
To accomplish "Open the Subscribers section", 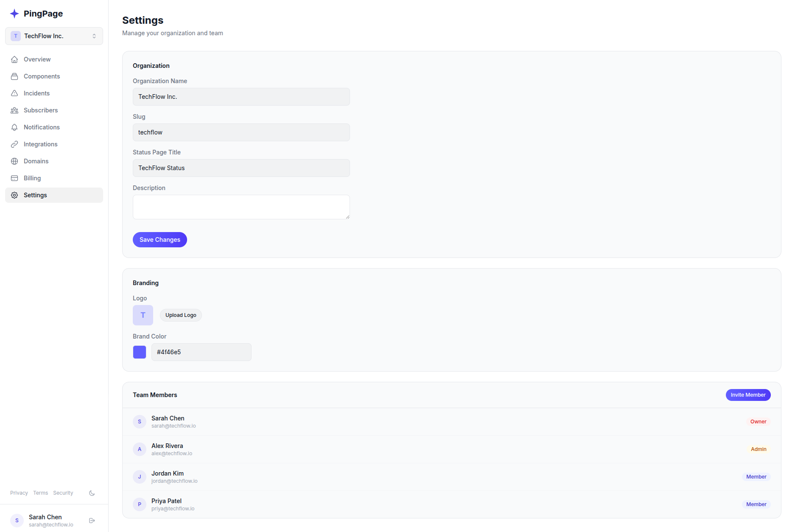I will pos(54,110).
